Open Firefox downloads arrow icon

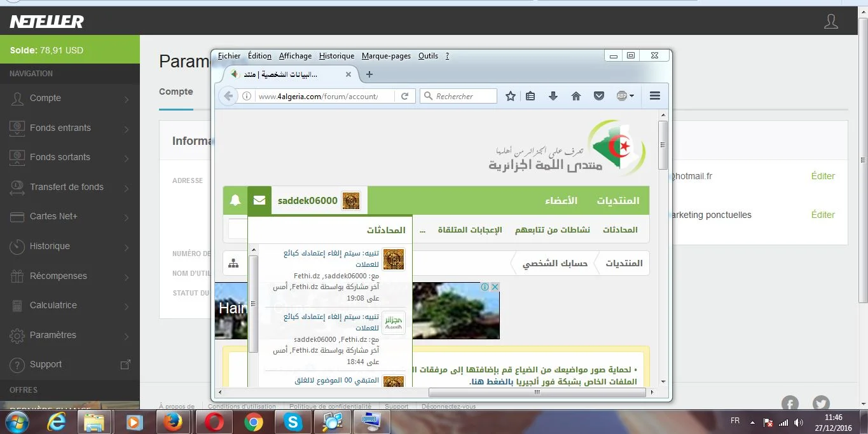click(x=553, y=96)
